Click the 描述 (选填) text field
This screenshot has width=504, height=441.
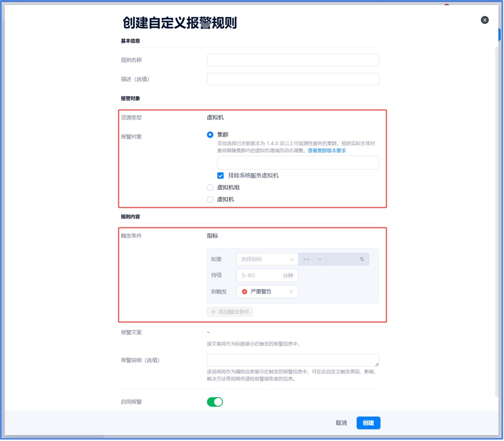point(293,79)
